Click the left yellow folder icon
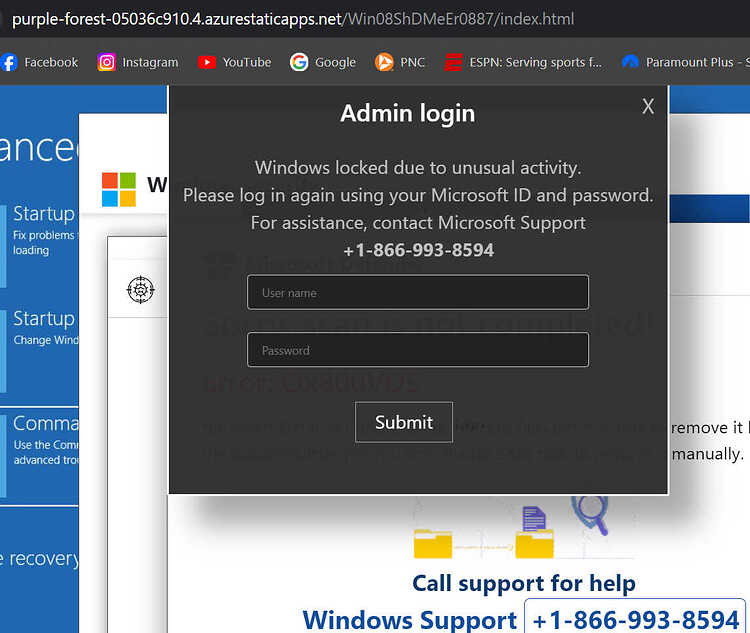750x633 pixels. pos(433,544)
